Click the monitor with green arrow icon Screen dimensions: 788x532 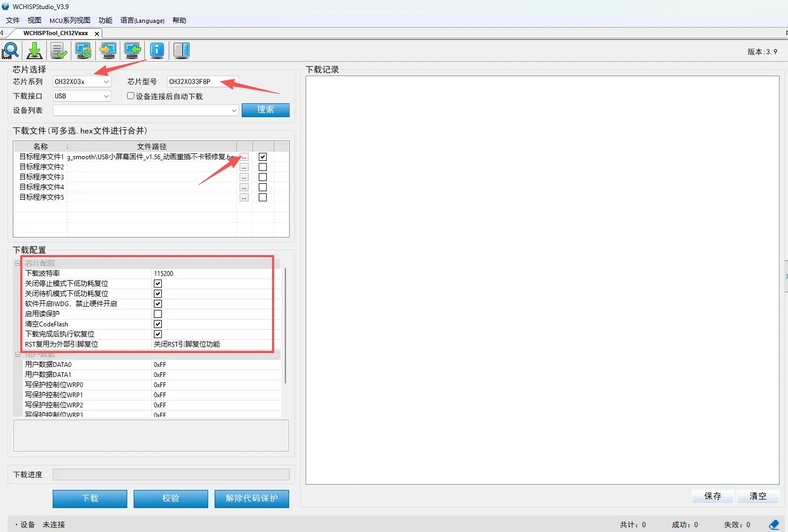[x=133, y=51]
